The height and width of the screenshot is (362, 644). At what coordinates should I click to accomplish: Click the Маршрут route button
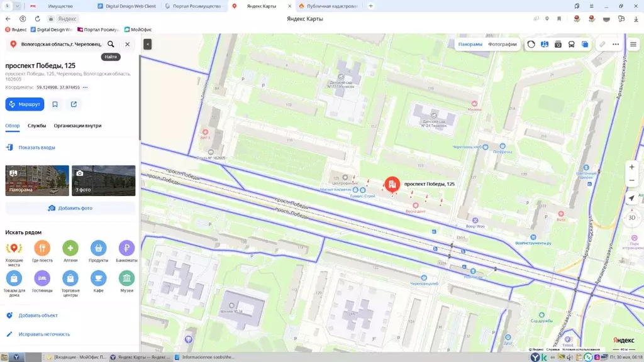click(x=25, y=104)
